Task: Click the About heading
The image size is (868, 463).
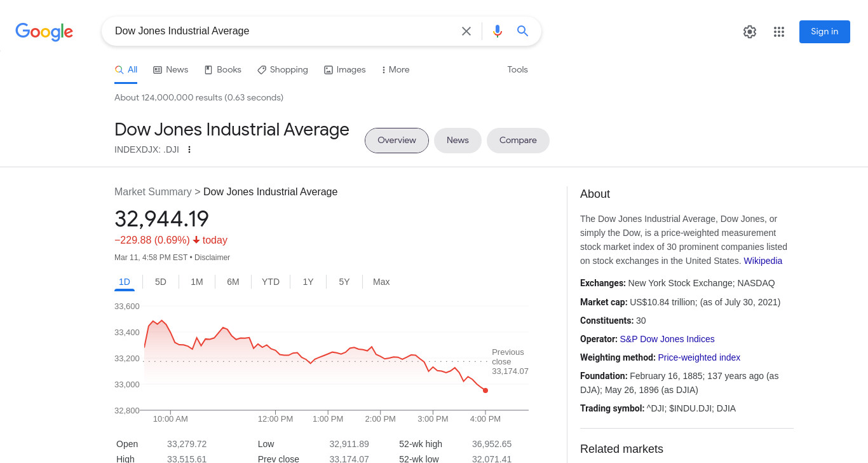Action: pos(595,194)
